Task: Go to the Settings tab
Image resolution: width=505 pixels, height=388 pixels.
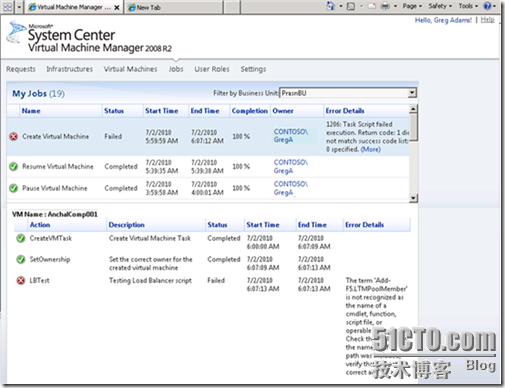Action: point(253,69)
